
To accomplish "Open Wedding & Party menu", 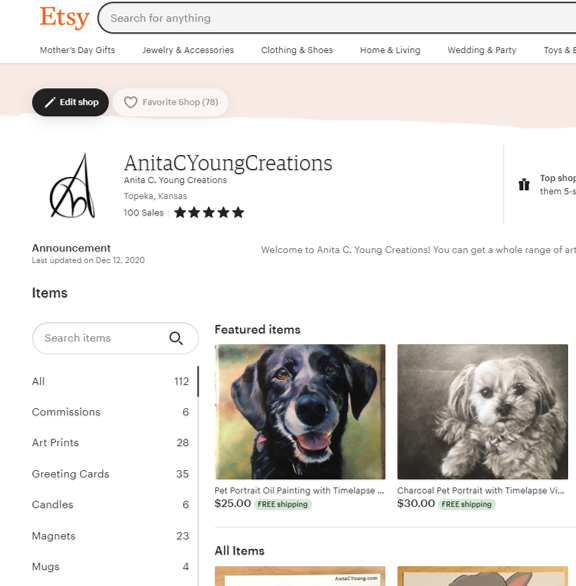I will click(x=482, y=50).
